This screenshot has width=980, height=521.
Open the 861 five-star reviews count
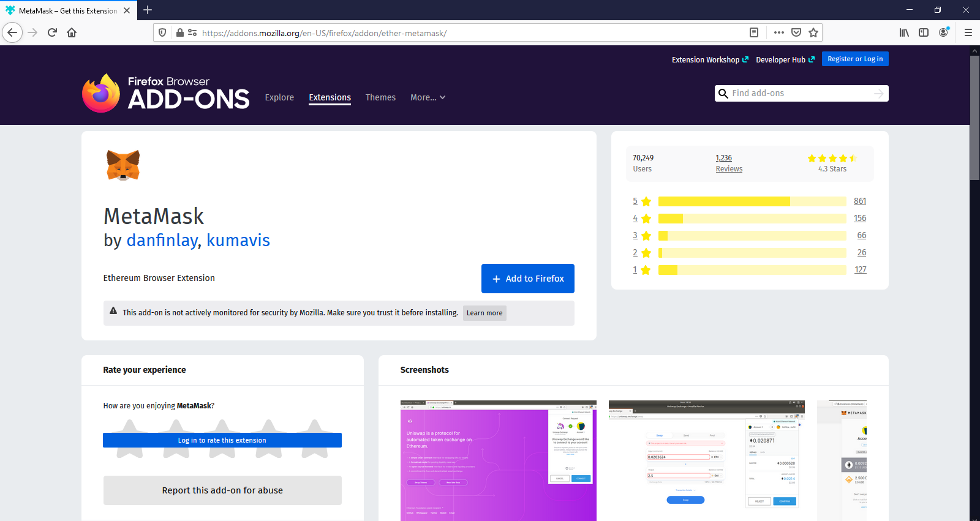pos(860,201)
